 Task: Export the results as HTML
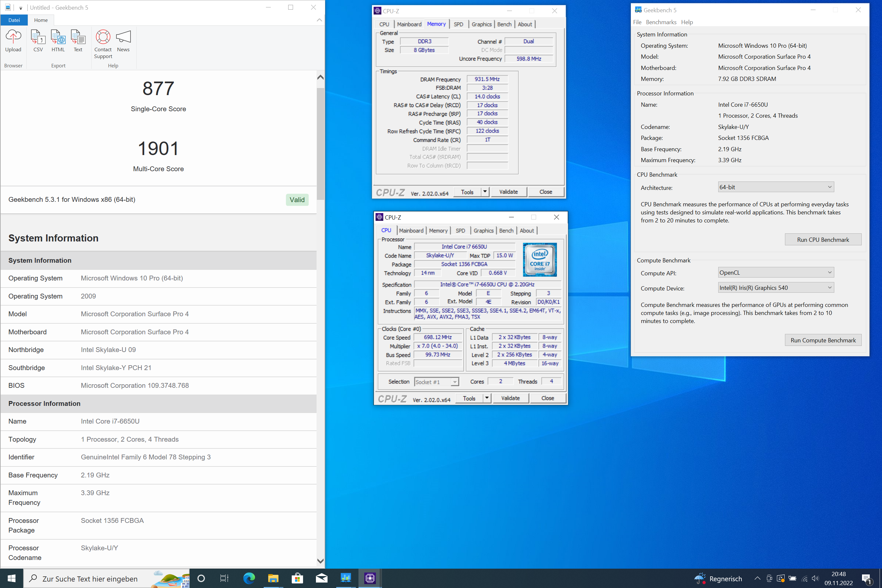58,41
